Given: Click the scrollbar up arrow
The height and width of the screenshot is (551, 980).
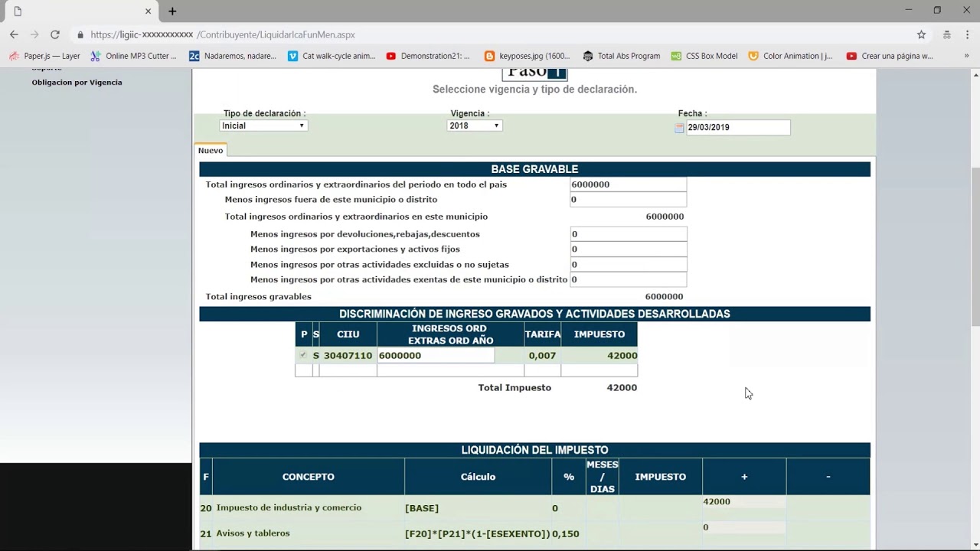Looking at the screenshot, I should coord(975,74).
